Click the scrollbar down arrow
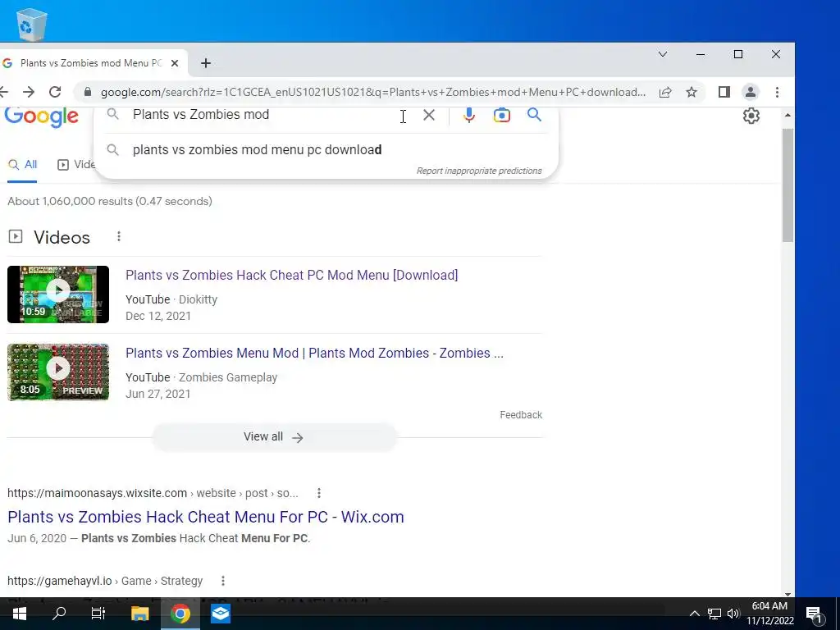Viewport: 840px width, 630px height. [787, 593]
